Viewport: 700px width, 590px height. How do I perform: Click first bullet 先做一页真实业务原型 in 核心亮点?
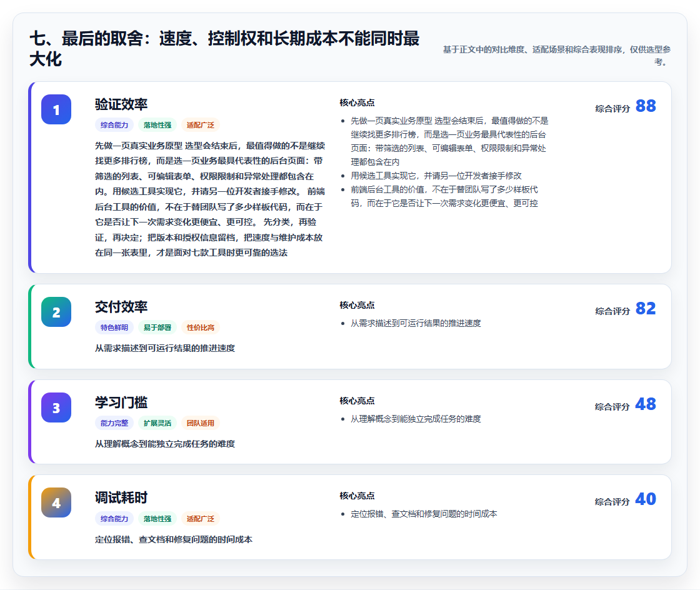449,141
